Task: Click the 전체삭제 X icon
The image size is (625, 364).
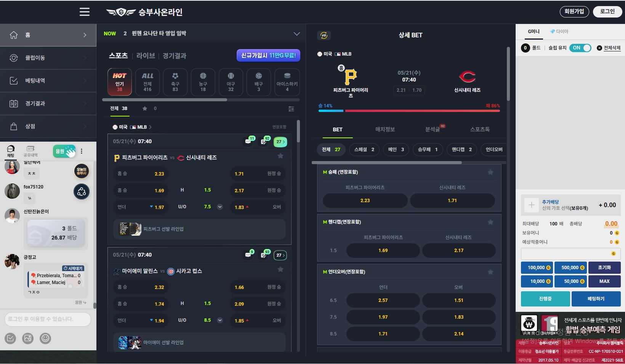Action: point(599,48)
